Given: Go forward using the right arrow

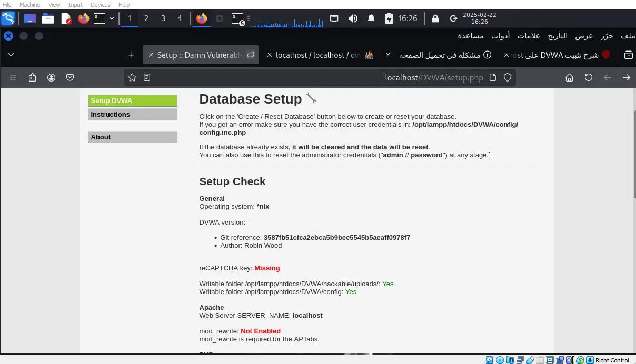Looking at the screenshot, I should pos(627,77).
